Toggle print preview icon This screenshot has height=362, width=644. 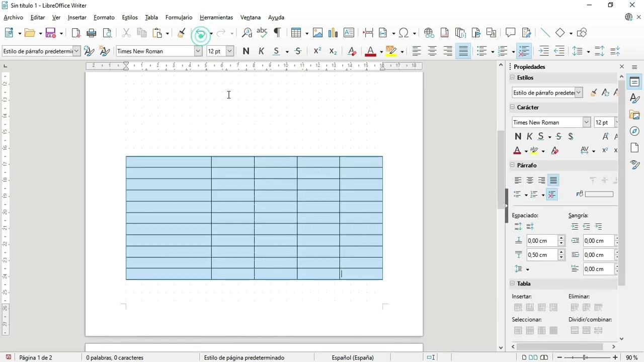[107, 33]
